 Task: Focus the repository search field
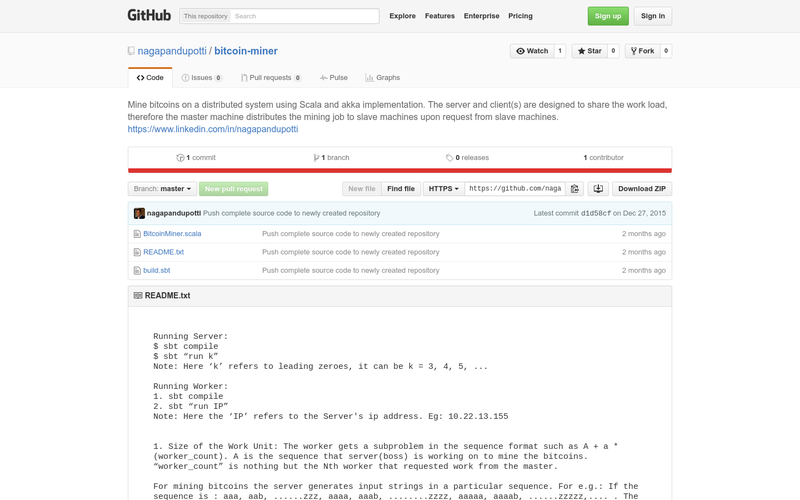[305, 16]
